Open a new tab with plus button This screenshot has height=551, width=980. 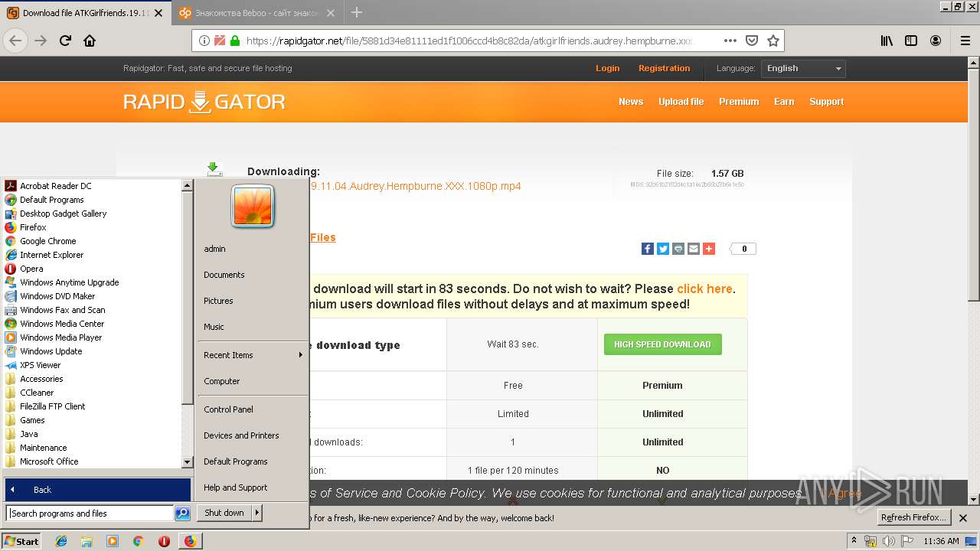click(x=357, y=12)
